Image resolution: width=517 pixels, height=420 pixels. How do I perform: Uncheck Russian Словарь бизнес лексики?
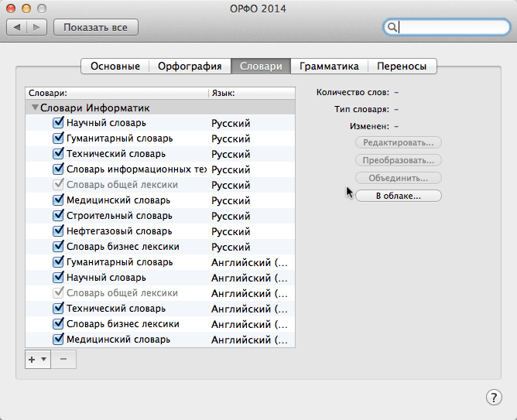tap(58, 247)
